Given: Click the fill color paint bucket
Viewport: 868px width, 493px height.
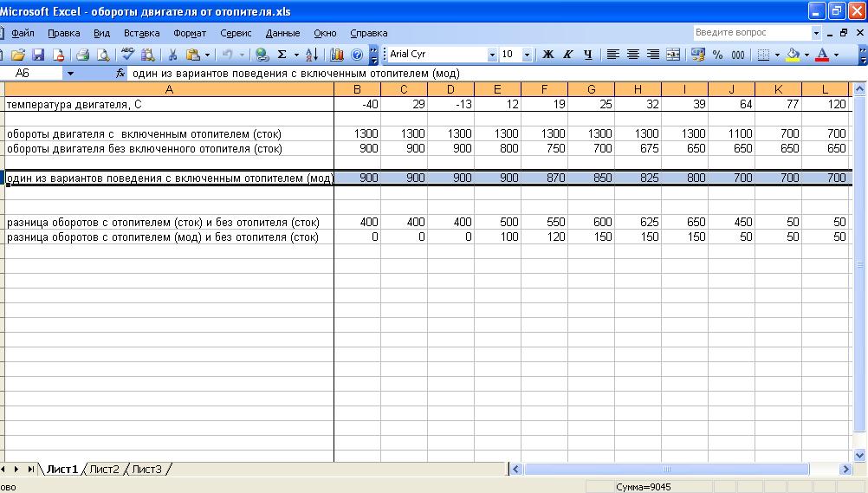Looking at the screenshot, I should (792, 55).
